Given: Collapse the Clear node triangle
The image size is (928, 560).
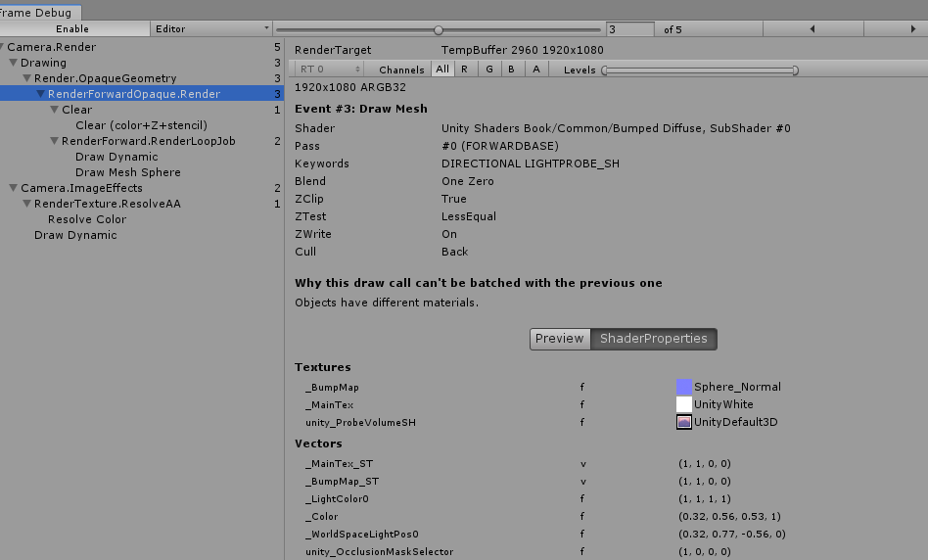Looking at the screenshot, I should pyautogui.click(x=55, y=110).
